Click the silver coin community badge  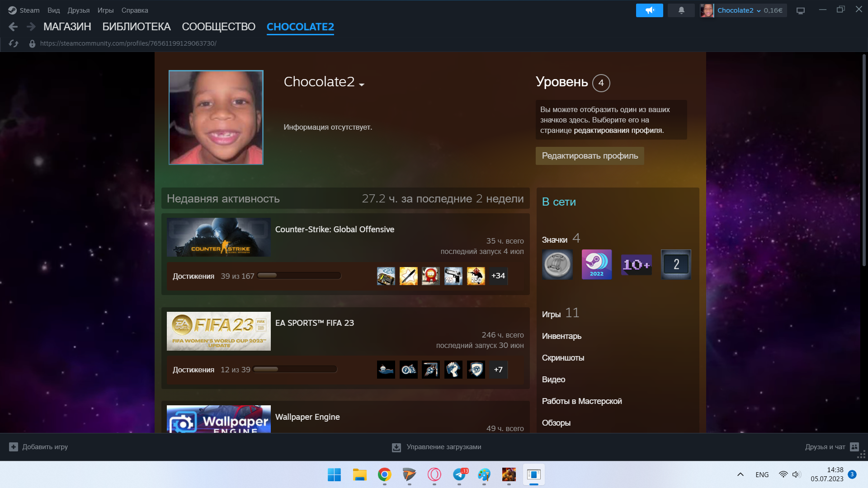(x=557, y=264)
